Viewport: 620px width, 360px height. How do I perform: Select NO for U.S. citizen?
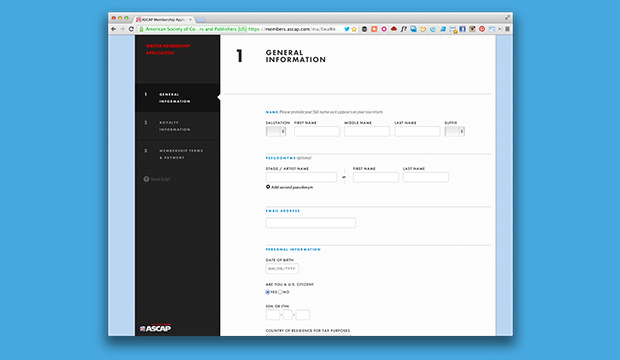click(280, 292)
